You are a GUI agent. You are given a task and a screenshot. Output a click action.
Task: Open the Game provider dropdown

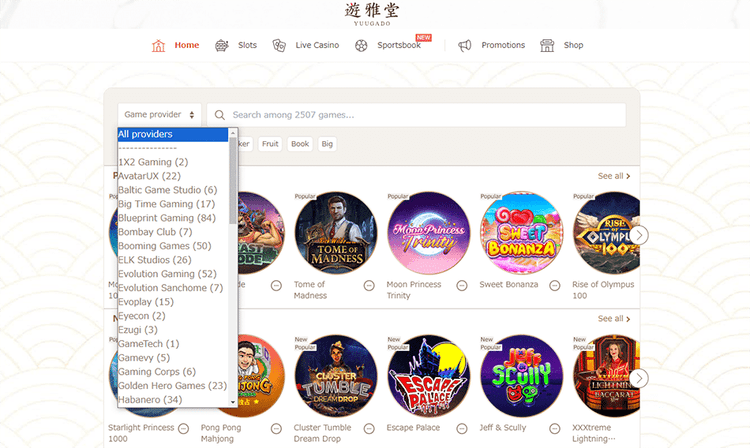159,115
